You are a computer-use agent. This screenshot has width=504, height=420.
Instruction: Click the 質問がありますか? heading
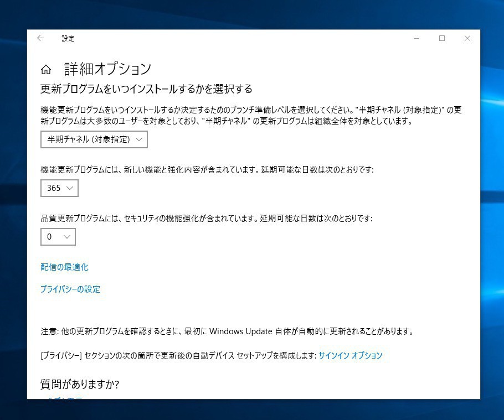[x=80, y=384]
